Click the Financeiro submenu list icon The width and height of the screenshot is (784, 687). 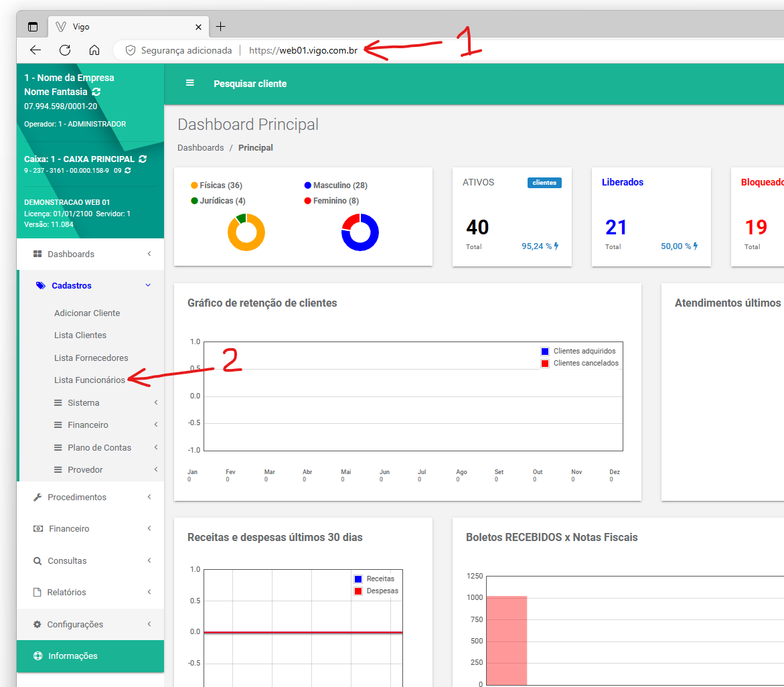tap(58, 425)
